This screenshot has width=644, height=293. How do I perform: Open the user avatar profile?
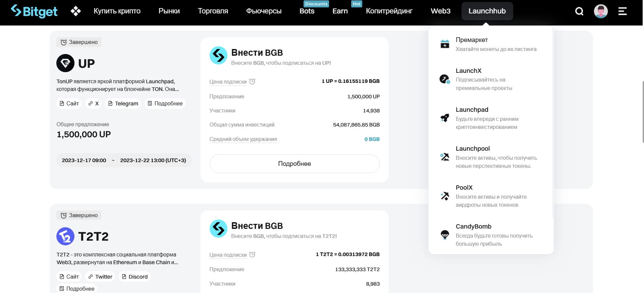click(x=601, y=11)
